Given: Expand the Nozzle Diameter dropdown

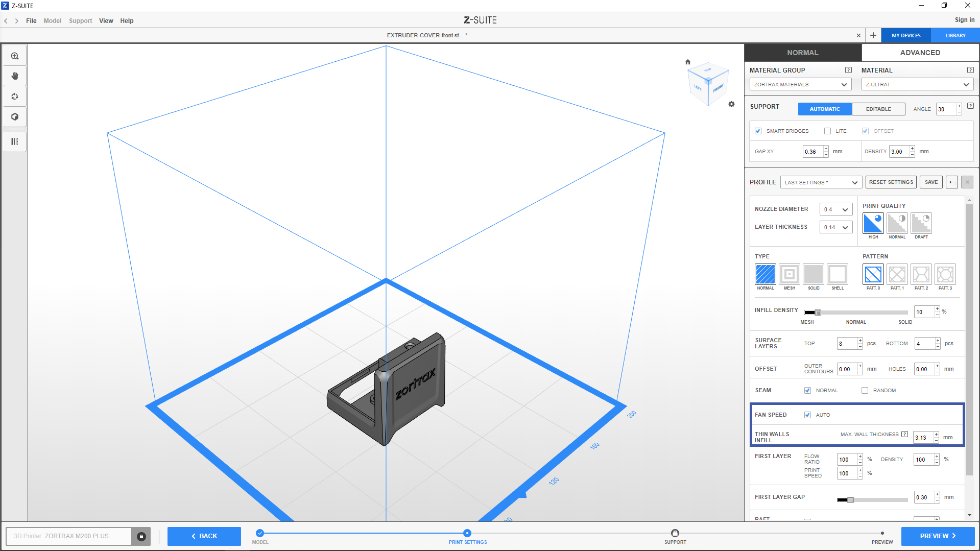Looking at the screenshot, I should (835, 209).
